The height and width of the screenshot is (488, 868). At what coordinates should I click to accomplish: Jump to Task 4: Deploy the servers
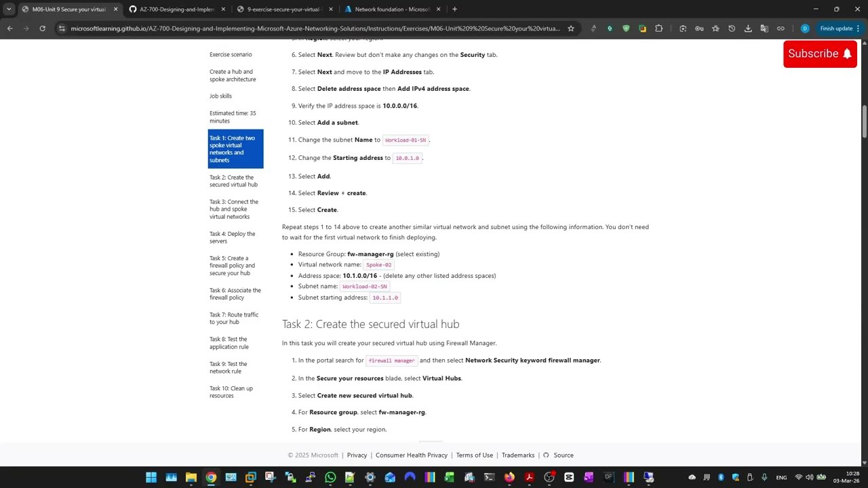click(x=232, y=237)
